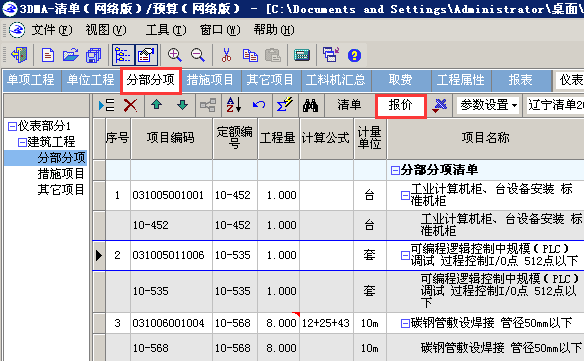This screenshot has width=584, height=361.
Task: Click the insert row icon
Action: pos(107,105)
